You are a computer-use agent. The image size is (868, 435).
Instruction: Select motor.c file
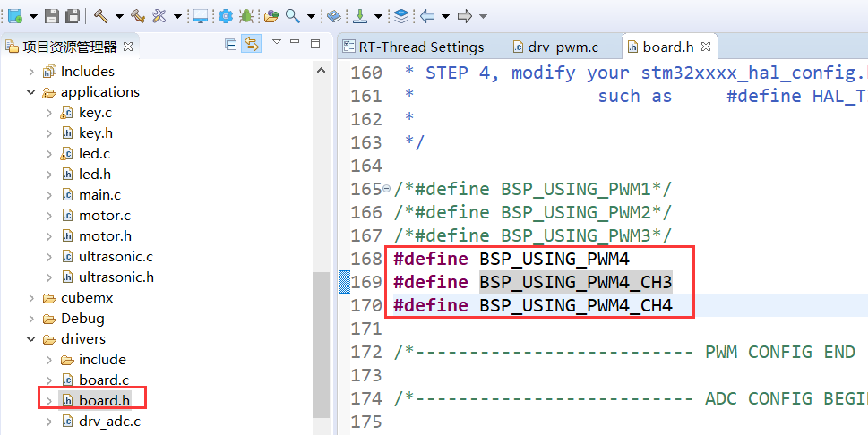(x=105, y=216)
